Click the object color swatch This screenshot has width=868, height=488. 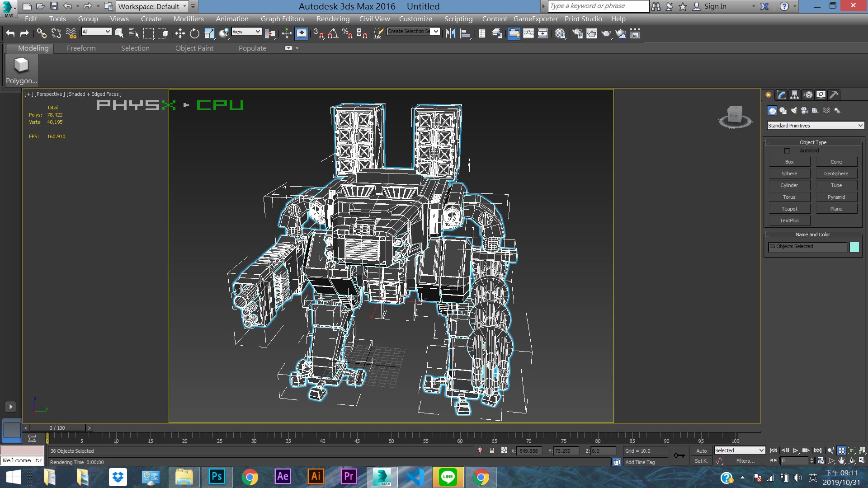(x=854, y=247)
